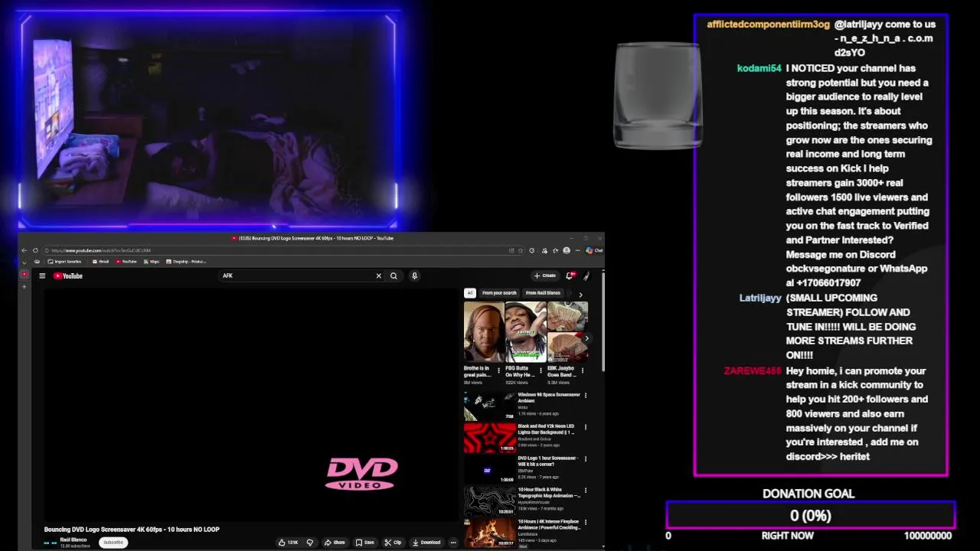Like the video with thumbs up 131K
980x551 pixels.
click(289, 542)
